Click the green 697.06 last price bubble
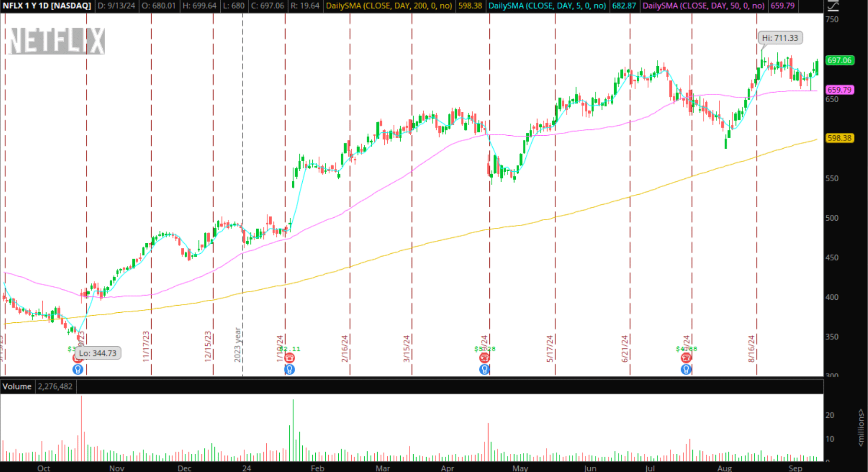 pyautogui.click(x=839, y=60)
